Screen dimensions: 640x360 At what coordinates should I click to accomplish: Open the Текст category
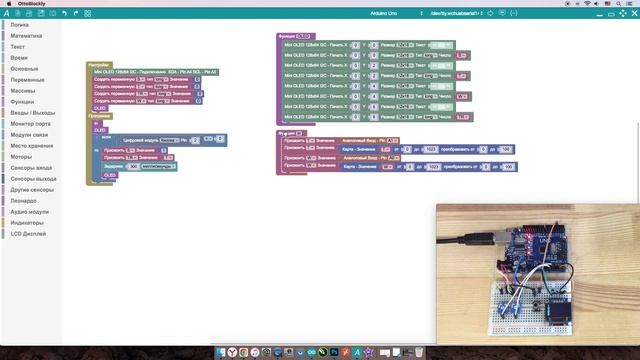click(x=18, y=47)
